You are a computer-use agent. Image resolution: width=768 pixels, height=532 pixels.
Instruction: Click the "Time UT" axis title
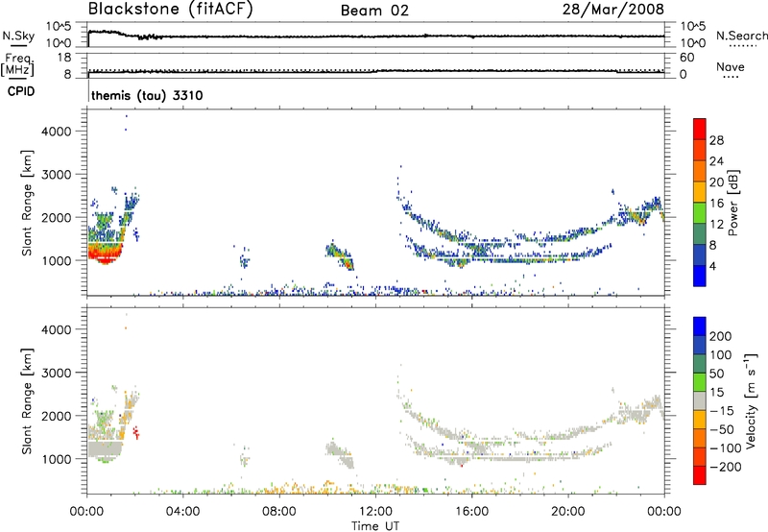[375, 526]
